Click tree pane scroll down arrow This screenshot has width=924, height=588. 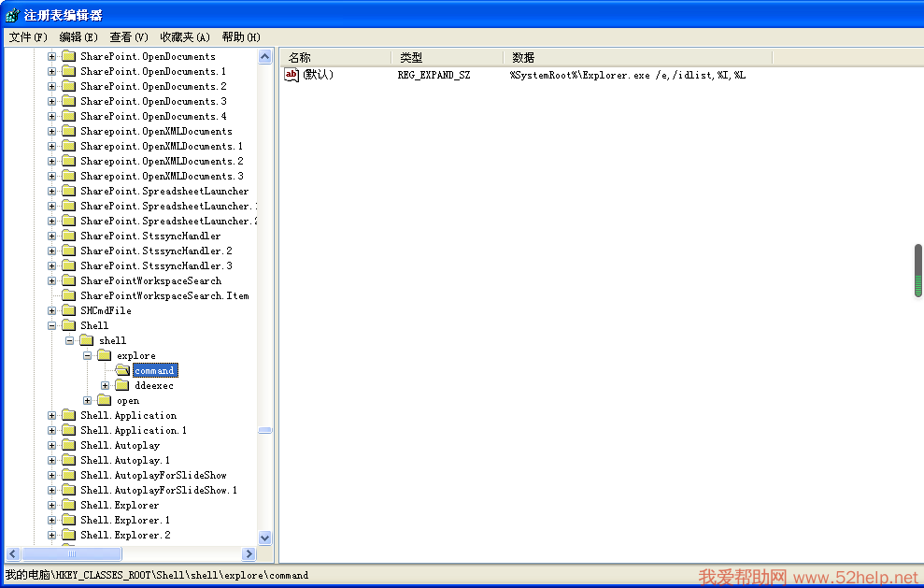coord(264,538)
